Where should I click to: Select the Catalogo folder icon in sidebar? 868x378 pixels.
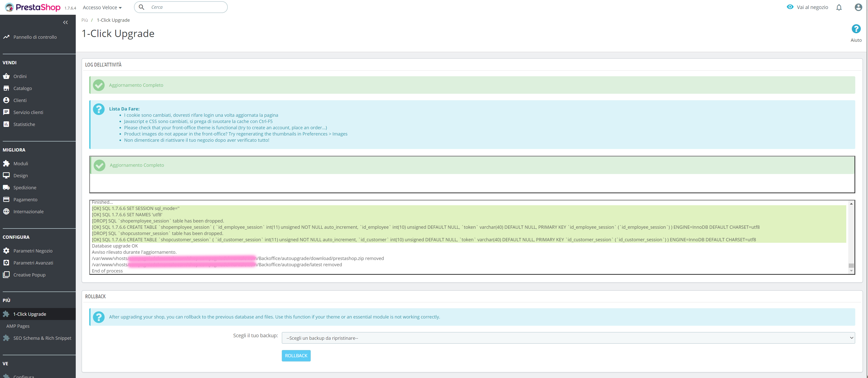tap(7, 88)
